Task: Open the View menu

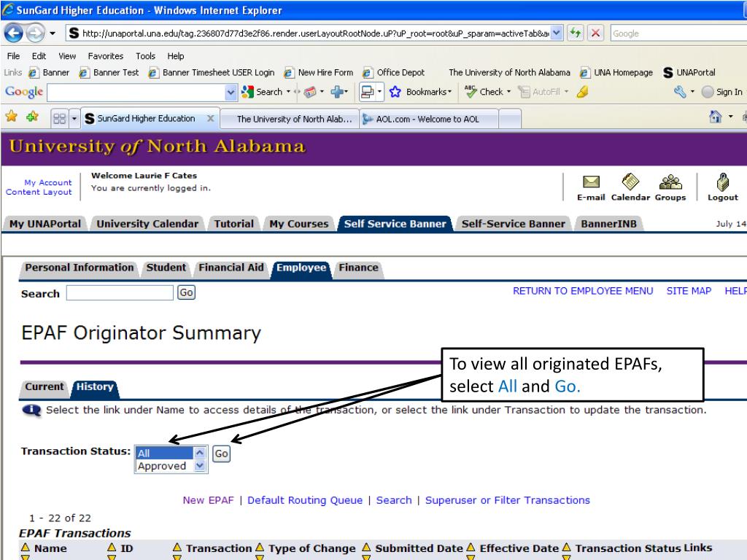Action: [x=67, y=56]
